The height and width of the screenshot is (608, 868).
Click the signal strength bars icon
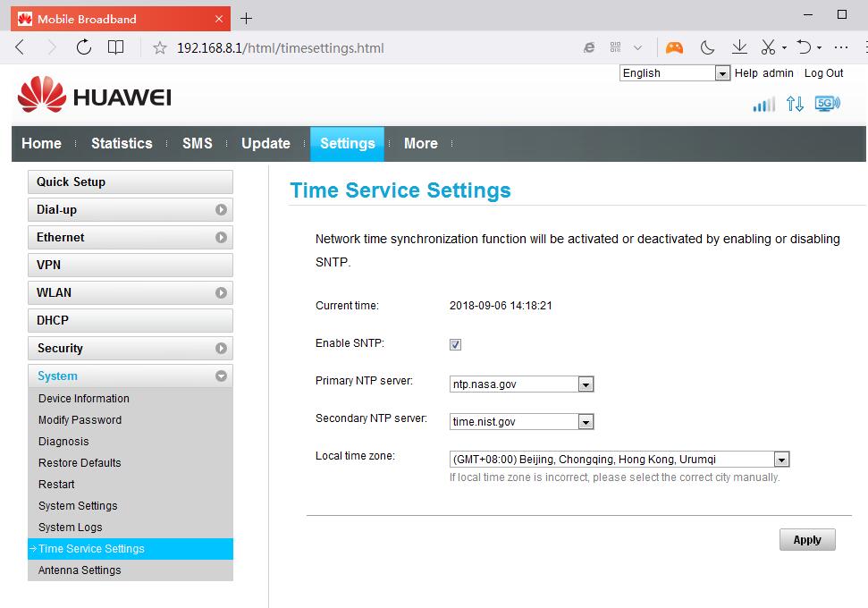point(763,105)
